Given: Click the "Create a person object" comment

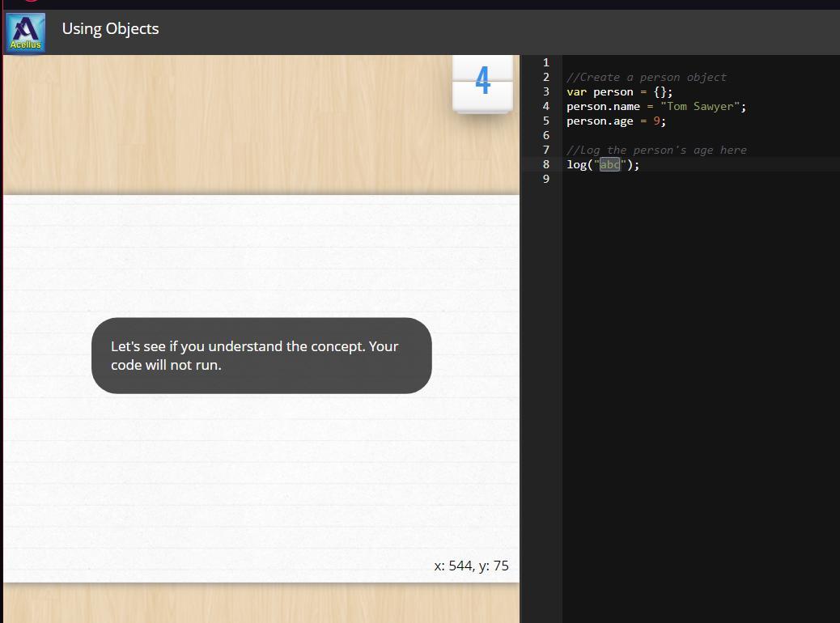Looking at the screenshot, I should point(646,78).
